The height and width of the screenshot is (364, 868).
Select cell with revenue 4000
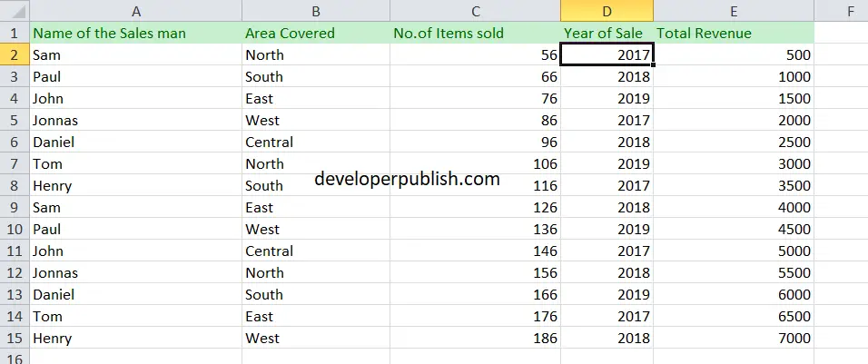[x=734, y=208]
